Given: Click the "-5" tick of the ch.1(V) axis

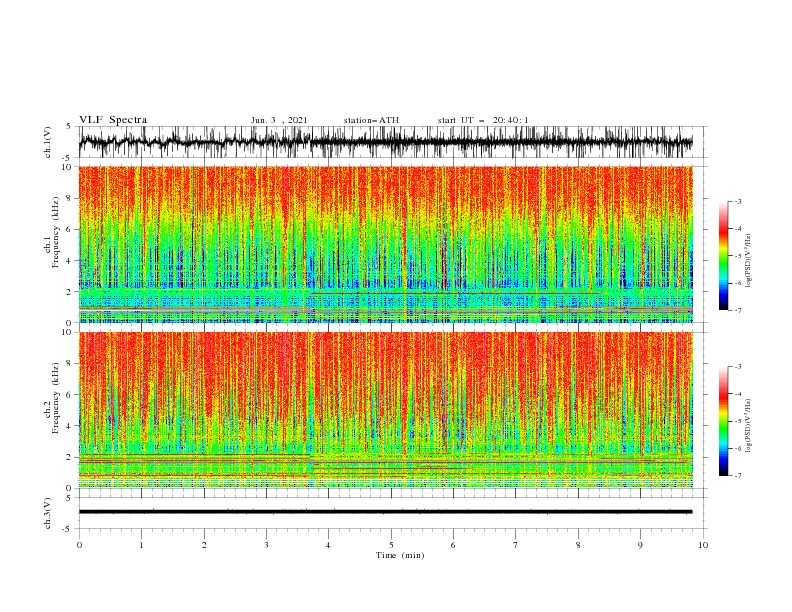Looking at the screenshot, I should (67, 158).
